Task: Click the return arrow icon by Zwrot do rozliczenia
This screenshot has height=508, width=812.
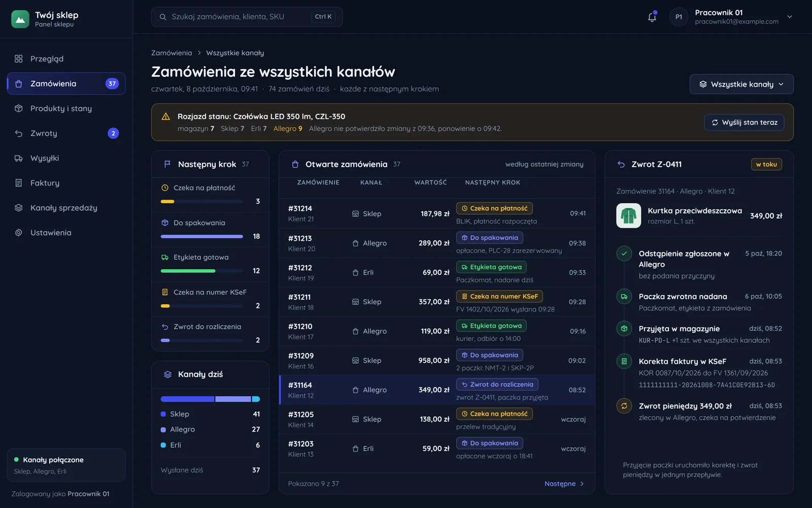Action: (165, 327)
